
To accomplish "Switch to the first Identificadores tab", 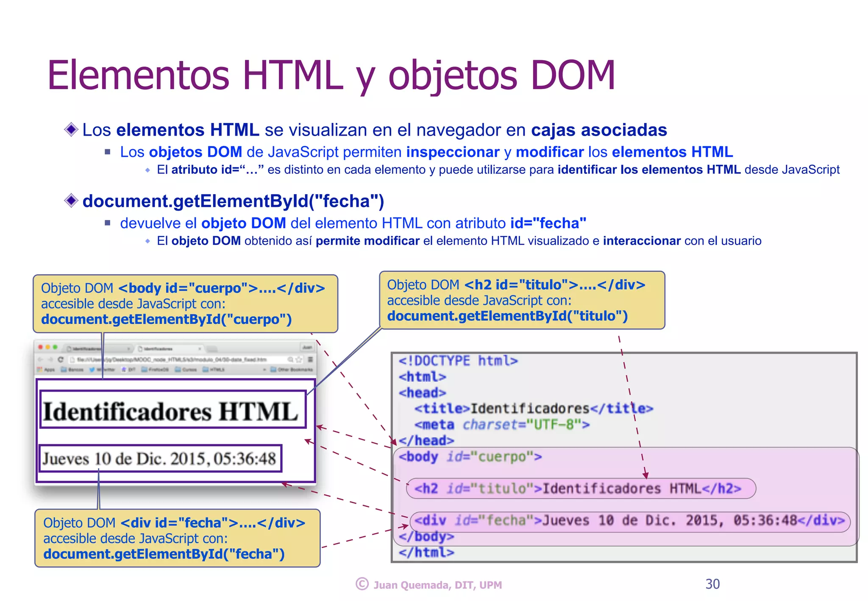I will (x=97, y=349).
